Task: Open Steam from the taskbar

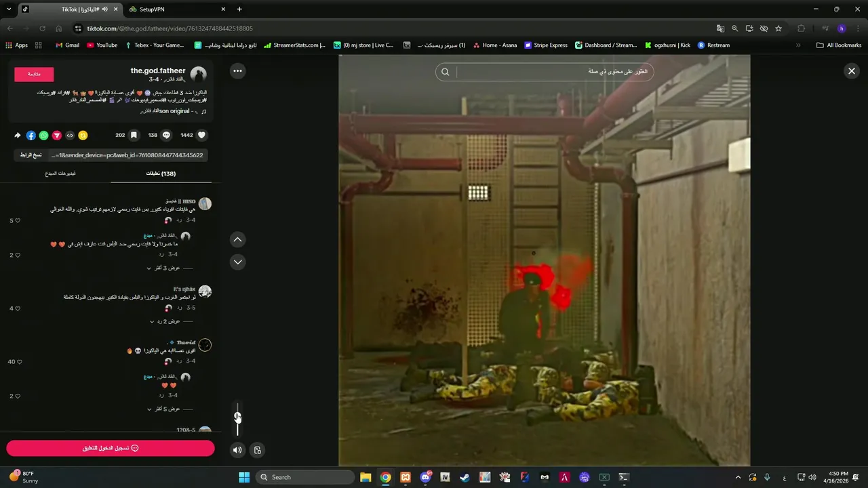Action: (x=465, y=477)
